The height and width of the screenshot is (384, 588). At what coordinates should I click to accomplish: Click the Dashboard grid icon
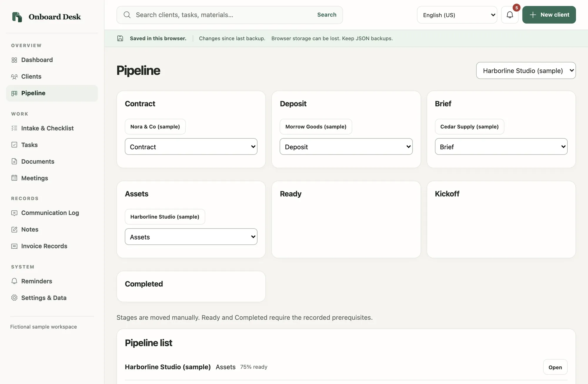(14, 60)
